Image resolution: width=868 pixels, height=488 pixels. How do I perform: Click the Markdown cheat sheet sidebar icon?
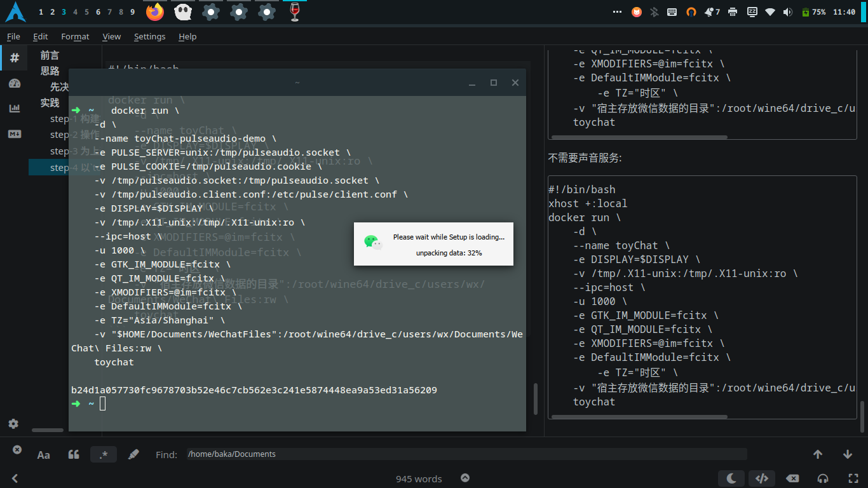[14, 134]
